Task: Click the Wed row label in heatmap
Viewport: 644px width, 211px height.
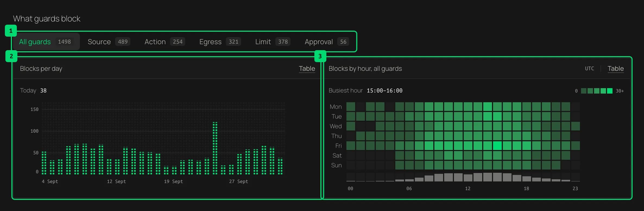Action: tap(336, 126)
